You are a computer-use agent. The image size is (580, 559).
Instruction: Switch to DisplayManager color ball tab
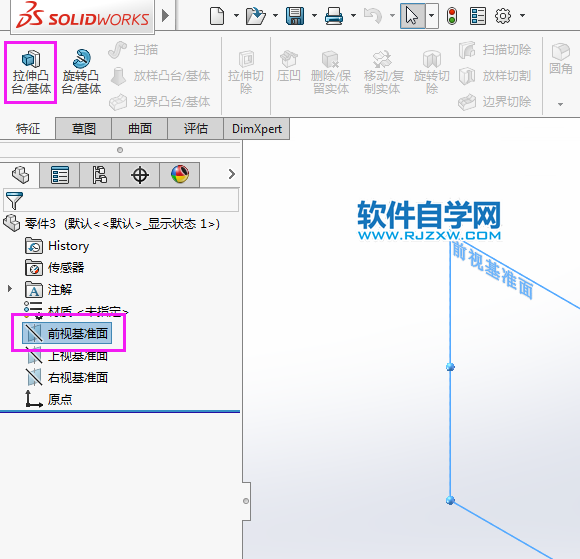pos(180,175)
